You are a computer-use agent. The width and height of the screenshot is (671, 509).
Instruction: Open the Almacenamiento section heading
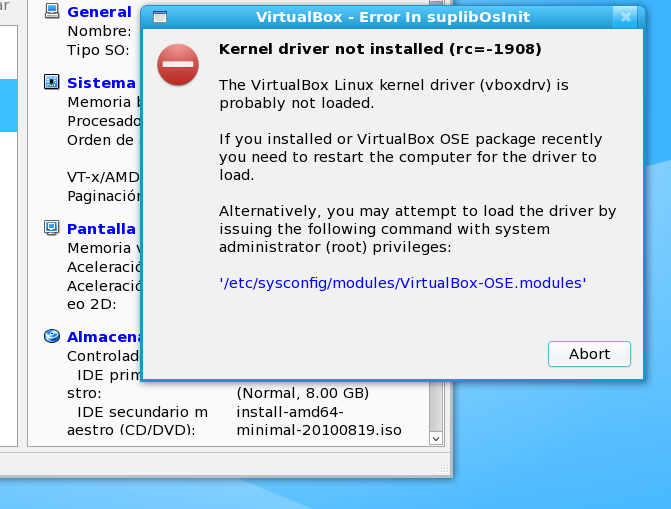(104, 337)
